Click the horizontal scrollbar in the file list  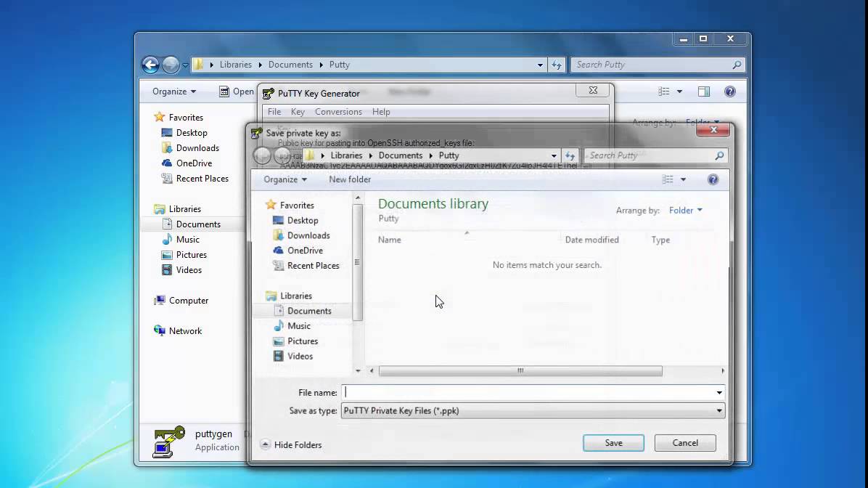[520, 371]
